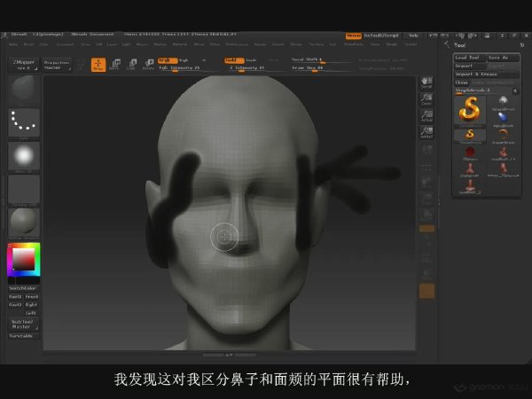Select the large golden SimpleBrush tool
The height and width of the screenshot is (399, 532).
470,111
